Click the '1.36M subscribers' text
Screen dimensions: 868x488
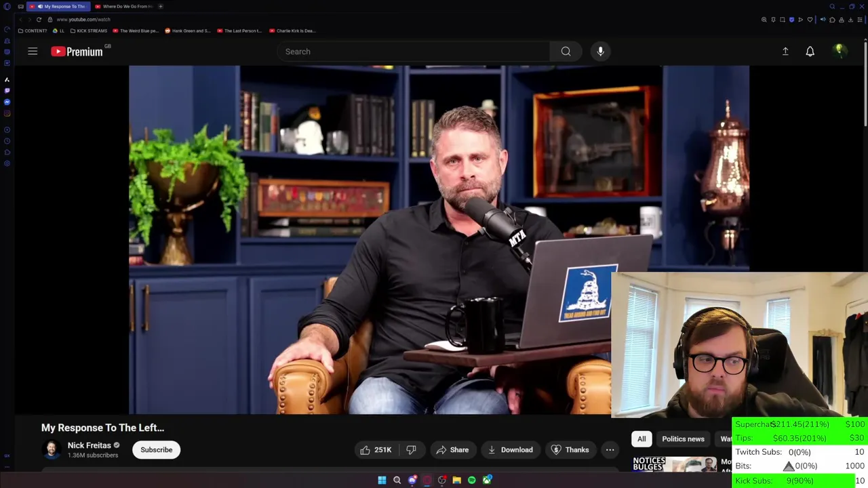point(92,455)
